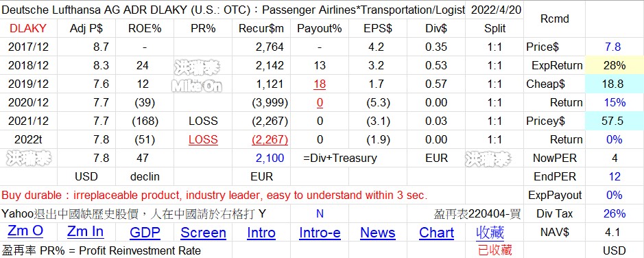Open the Zm O link
Screen dimensions: 644x258
25,232
